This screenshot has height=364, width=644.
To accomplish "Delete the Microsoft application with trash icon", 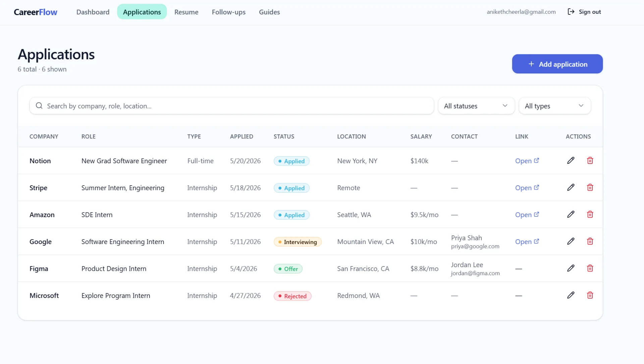I will click(590, 295).
